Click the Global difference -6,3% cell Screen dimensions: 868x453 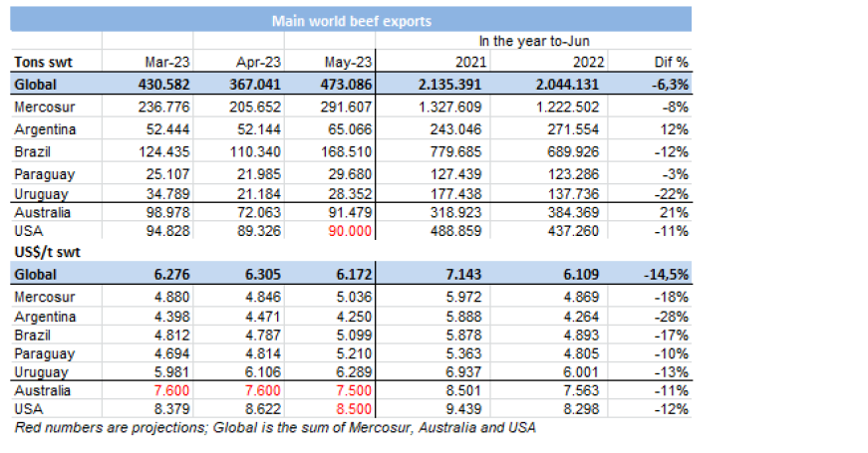point(666,85)
